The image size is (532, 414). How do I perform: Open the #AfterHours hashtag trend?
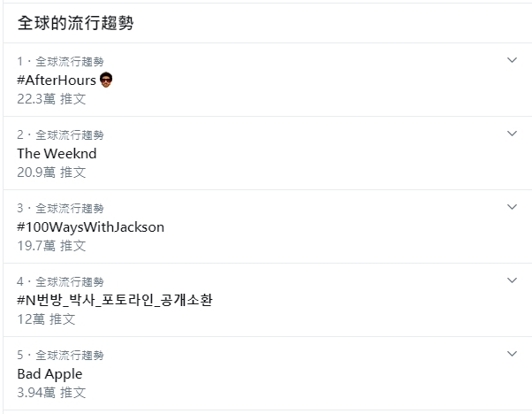pos(57,80)
